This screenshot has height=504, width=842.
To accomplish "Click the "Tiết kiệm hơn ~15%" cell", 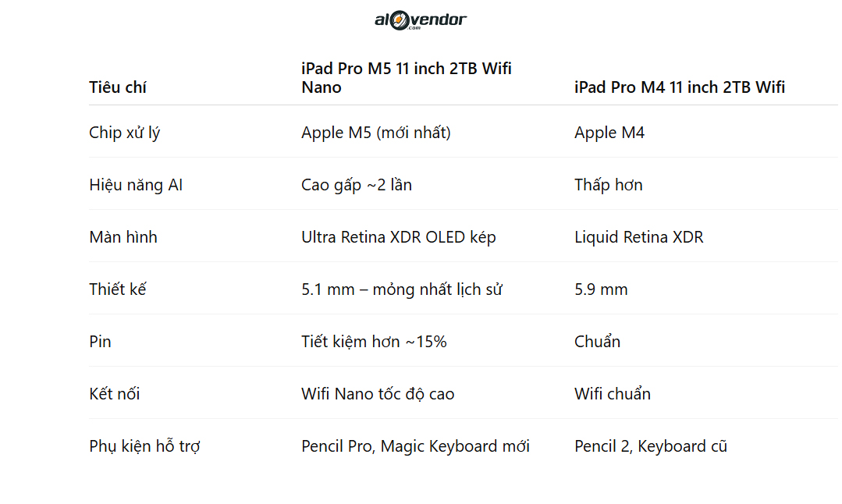I will click(374, 342).
